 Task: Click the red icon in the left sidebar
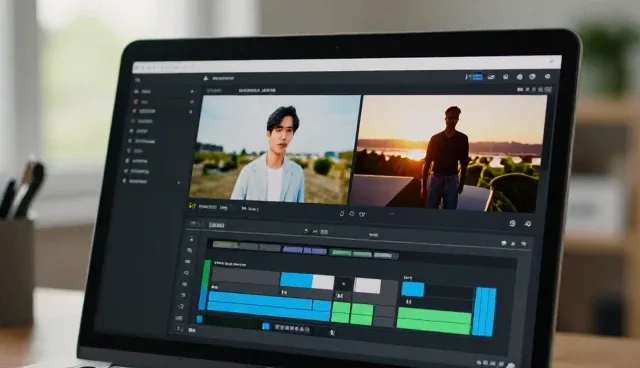point(136,101)
